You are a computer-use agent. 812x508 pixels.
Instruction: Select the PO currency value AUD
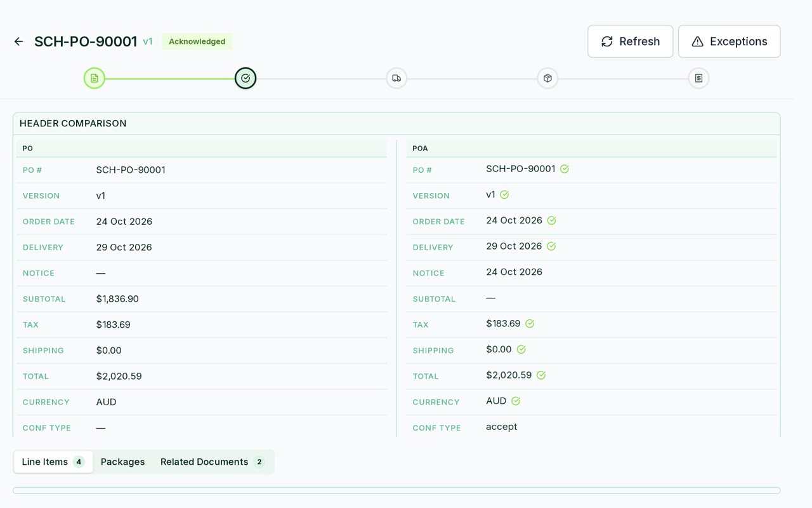(107, 402)
